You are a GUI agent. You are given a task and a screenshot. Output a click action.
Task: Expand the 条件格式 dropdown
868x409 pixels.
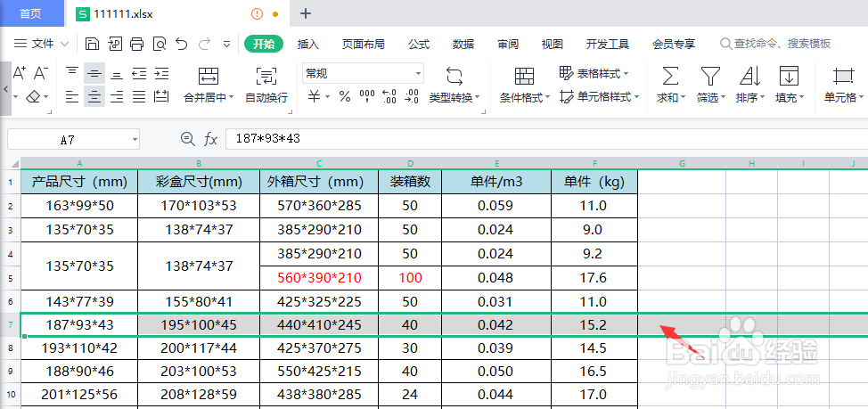click(x=547, y=97)
